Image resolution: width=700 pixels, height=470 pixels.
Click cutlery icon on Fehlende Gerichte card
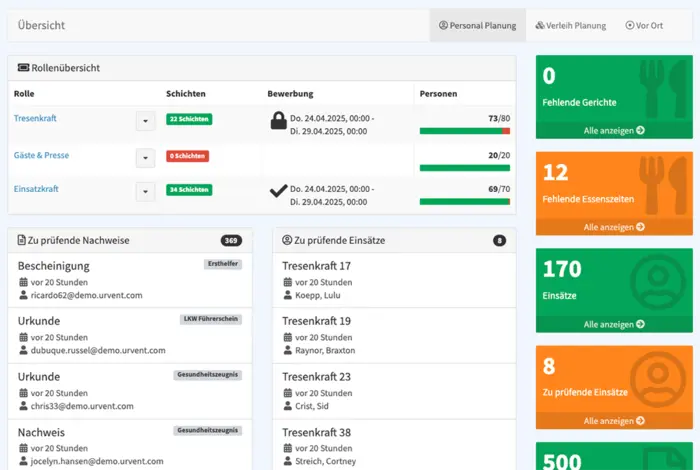(x=664, y=88)
